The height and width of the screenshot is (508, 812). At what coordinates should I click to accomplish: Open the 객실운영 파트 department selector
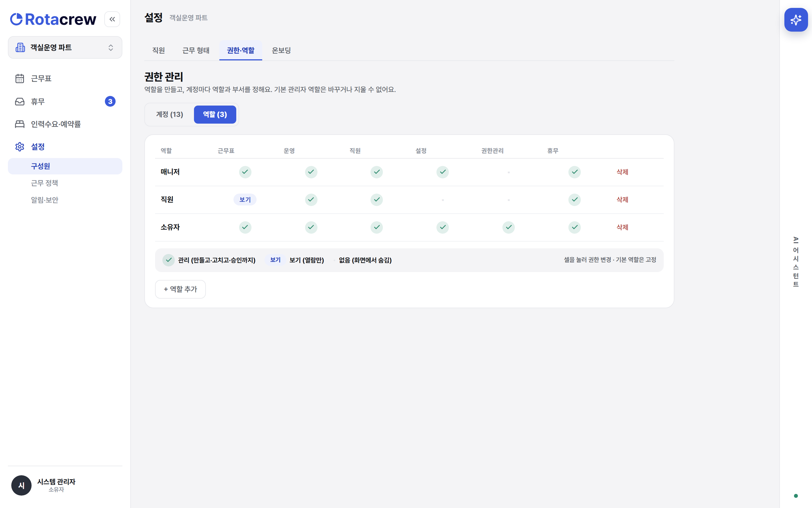point(65,47)
